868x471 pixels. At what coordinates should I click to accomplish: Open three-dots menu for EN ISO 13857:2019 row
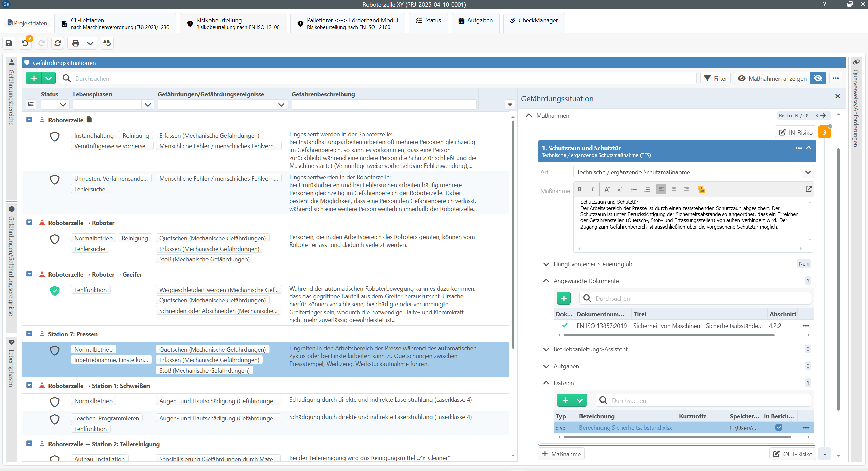click(x=806, y=326)
